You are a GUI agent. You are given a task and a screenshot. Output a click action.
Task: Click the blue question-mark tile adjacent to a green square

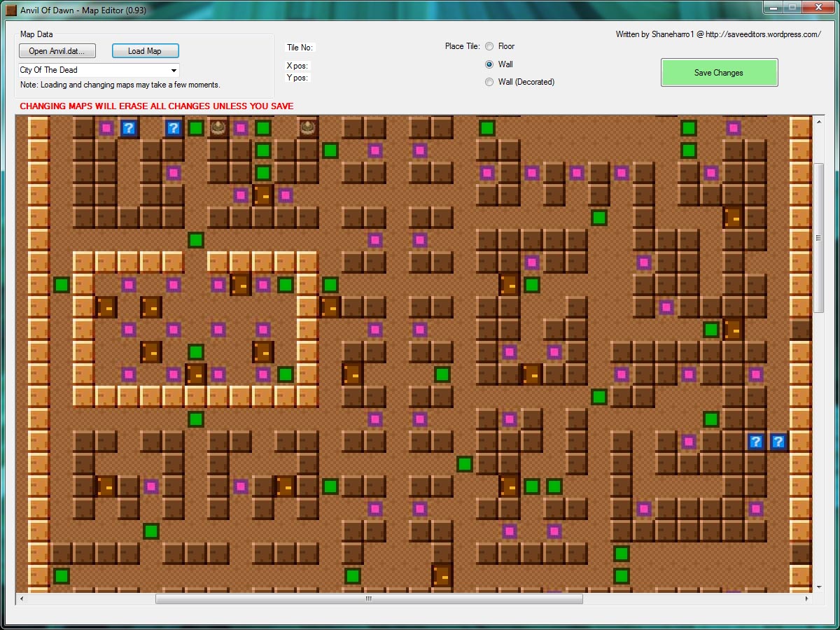click(174, 128)
